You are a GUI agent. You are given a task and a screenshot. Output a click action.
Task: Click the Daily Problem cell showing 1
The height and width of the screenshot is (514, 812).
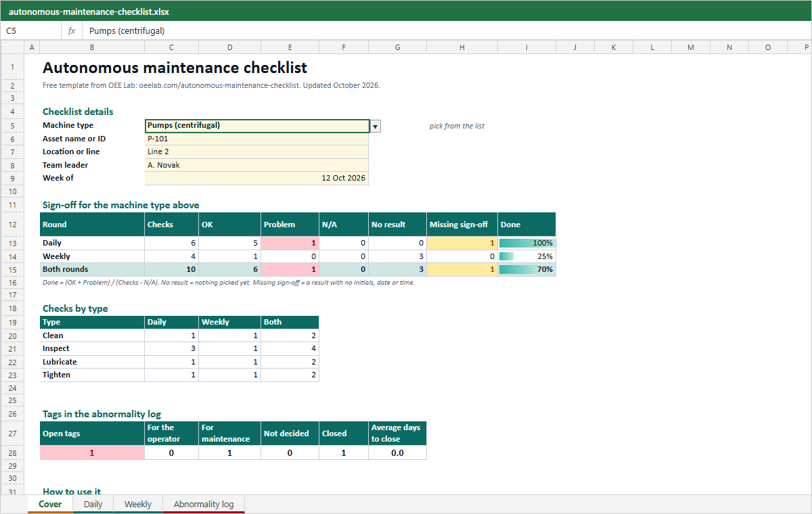tap(290, 243)
